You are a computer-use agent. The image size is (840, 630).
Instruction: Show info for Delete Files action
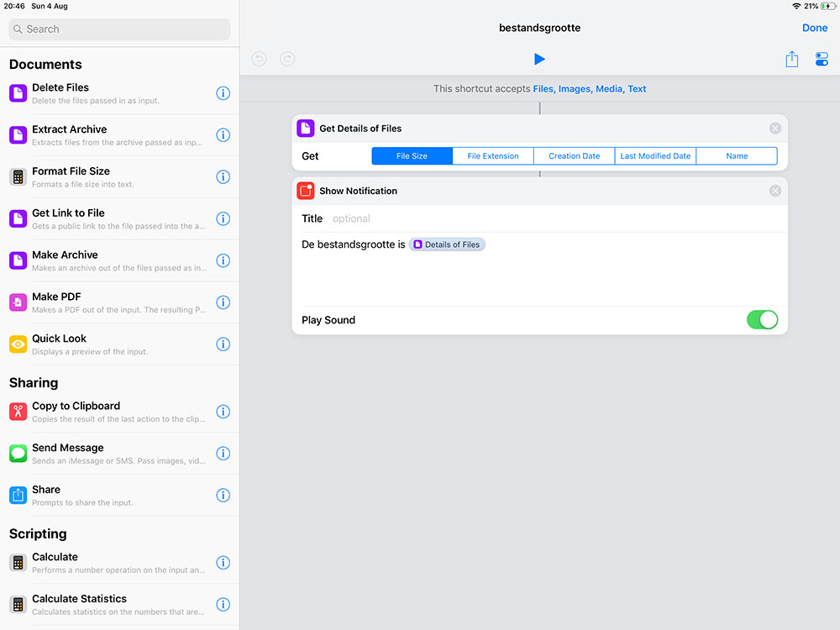click(x=223, y=93)
